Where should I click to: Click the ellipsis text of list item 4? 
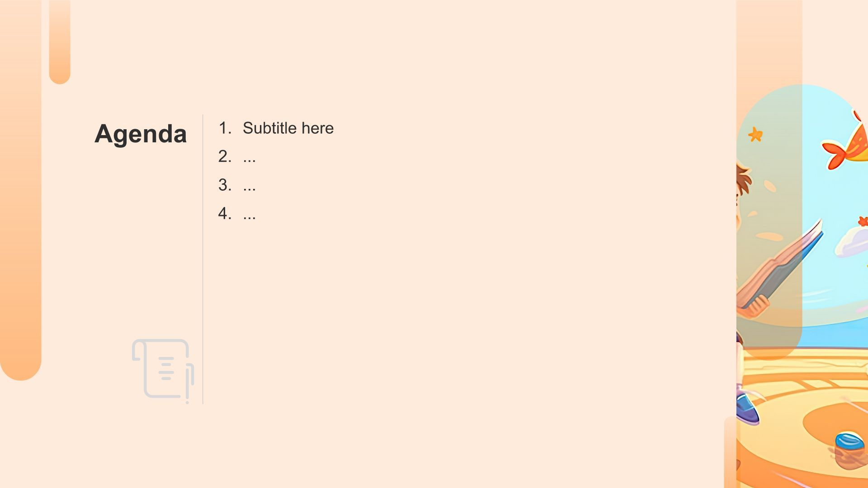(249, 214)
